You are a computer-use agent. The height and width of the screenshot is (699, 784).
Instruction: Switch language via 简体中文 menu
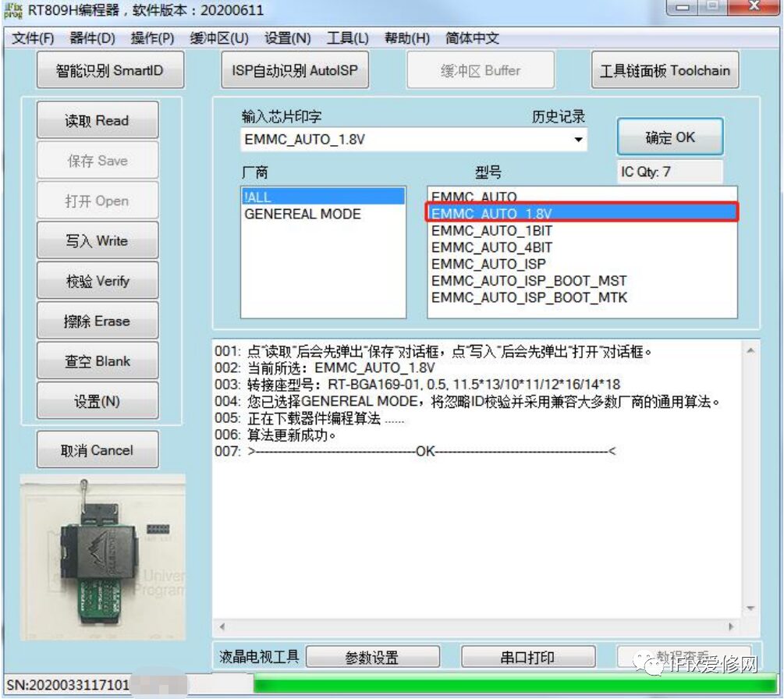tap(472, 38)
